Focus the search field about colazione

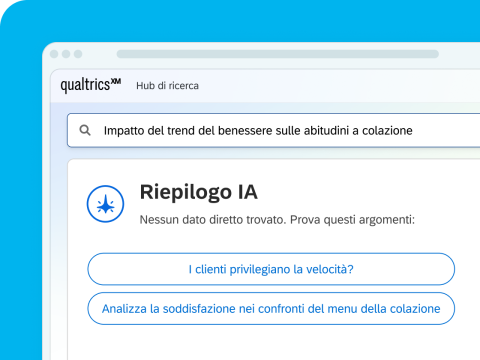pyautogui.click(x=273, y=130)
